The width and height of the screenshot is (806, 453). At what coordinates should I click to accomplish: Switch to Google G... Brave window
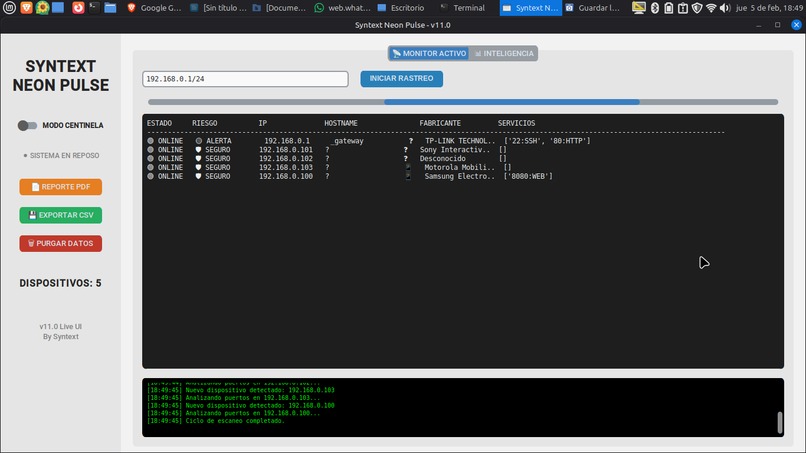154,8
